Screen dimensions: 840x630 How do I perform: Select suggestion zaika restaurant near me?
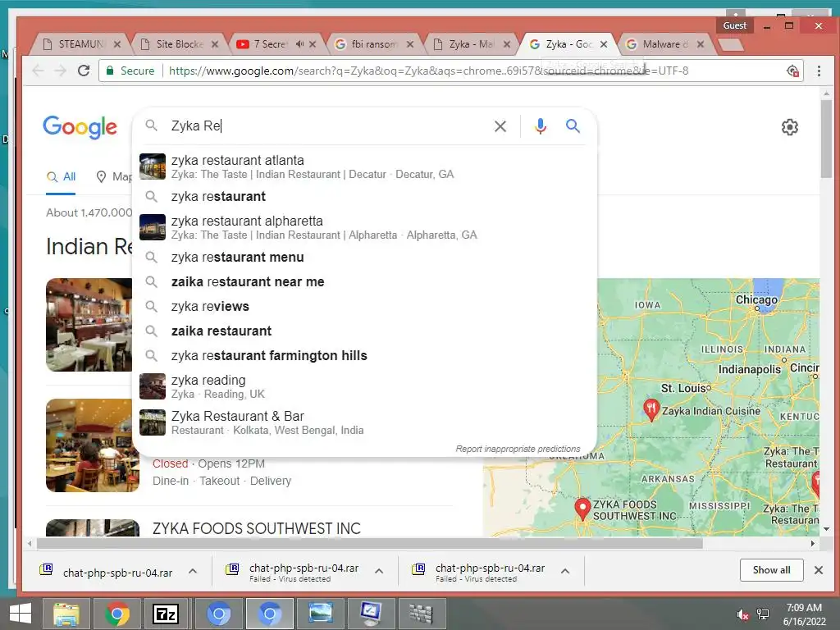pos(364,282)
